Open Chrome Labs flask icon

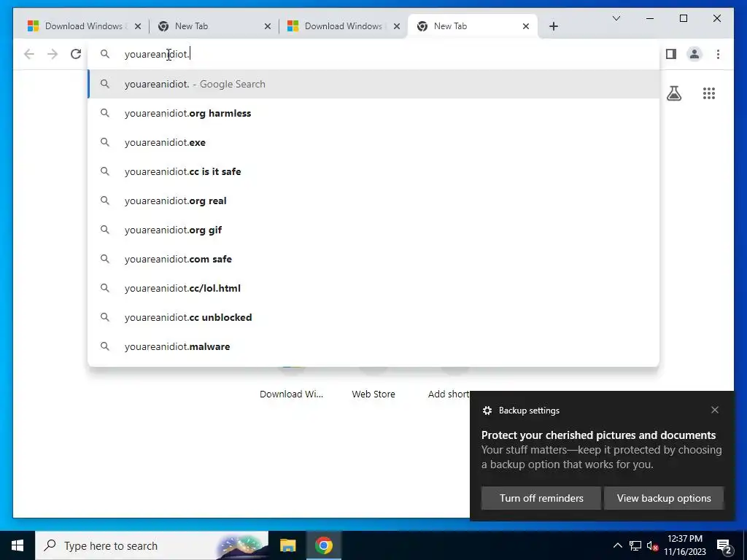point(673,93)
